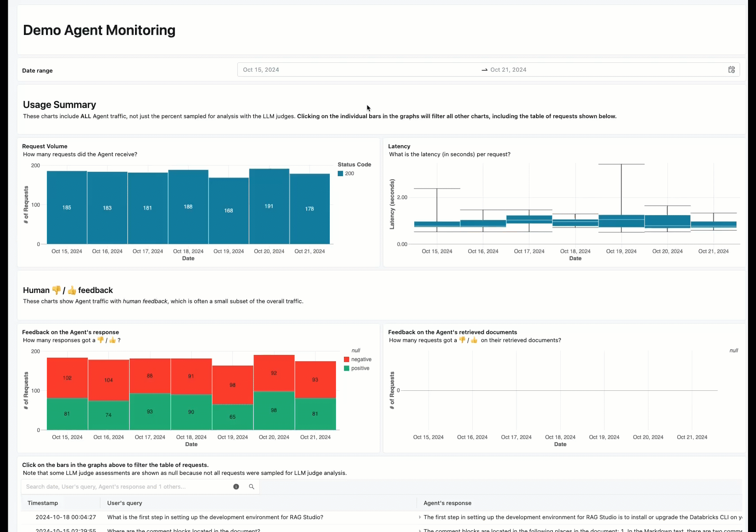Click the Oct 20 positive feedback segment (98)
This screenshot has width=756, height=532.
click(x=274, y=410)
